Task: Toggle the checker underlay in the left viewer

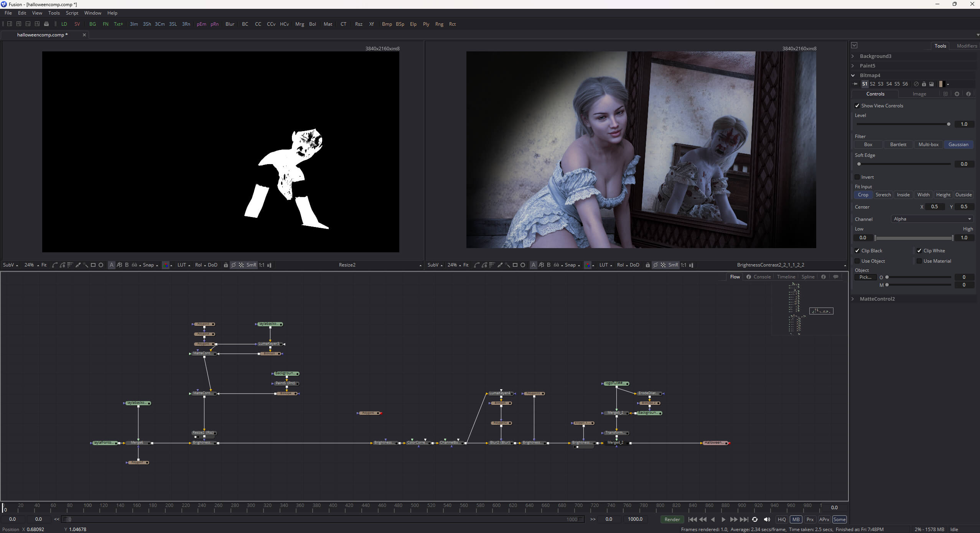Action: pyautogui.click(x=241, y=265)
